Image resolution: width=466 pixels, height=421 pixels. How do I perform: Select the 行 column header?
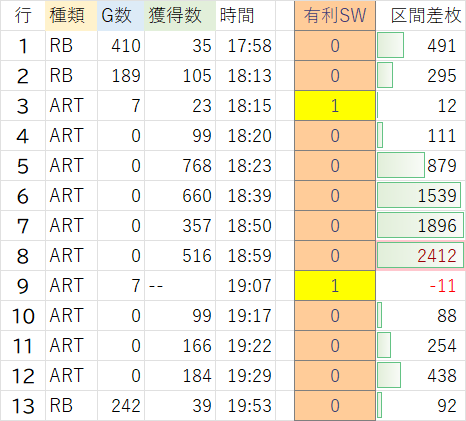point(23,15)
